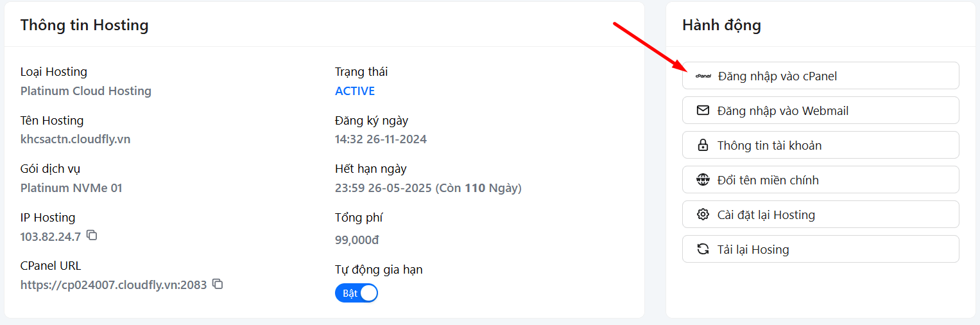
Task: Copy the CPanel URL icon
Action: [218, 283]
